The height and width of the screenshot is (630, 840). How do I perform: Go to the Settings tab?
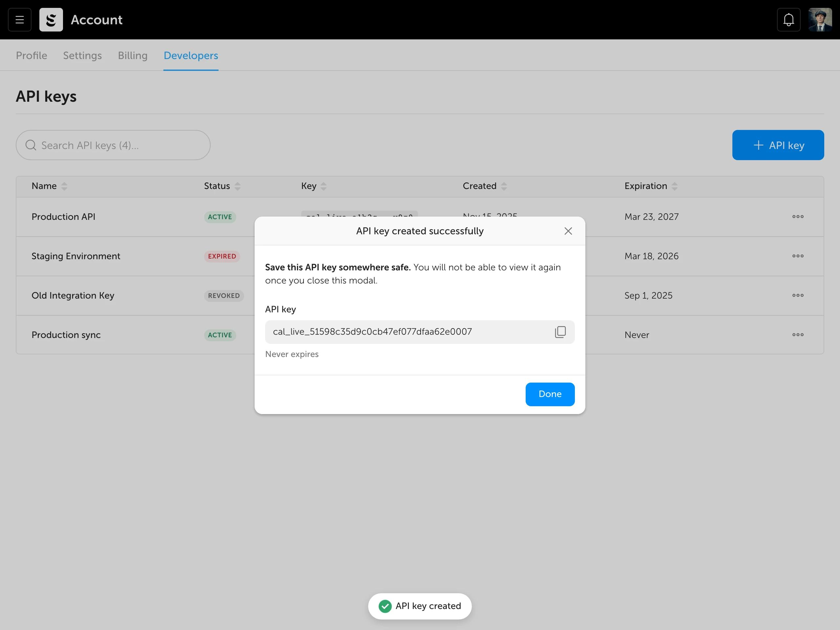tap(82, 55)
